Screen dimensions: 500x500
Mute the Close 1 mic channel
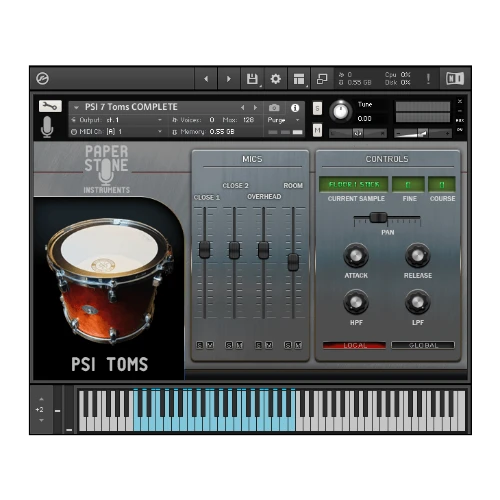(210, 345)
